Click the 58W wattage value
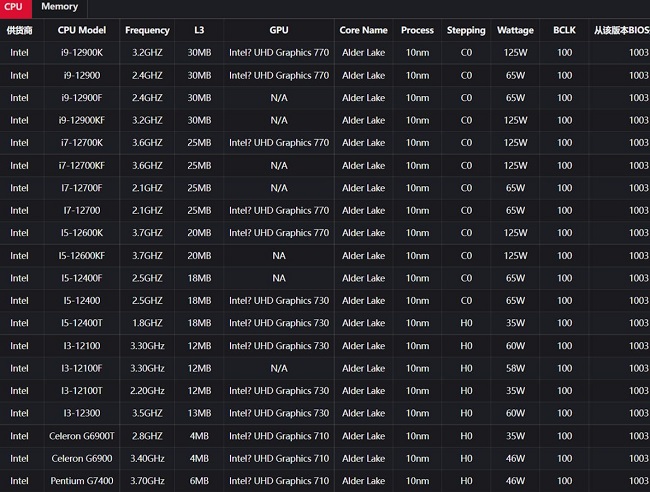This screenshot has width=650, height=492. 515,368
